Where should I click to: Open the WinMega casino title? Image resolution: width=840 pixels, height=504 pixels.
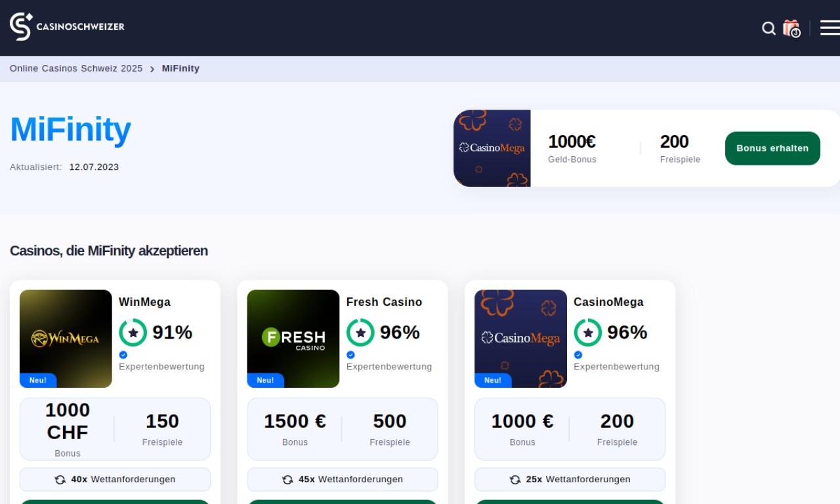[144, 302]
